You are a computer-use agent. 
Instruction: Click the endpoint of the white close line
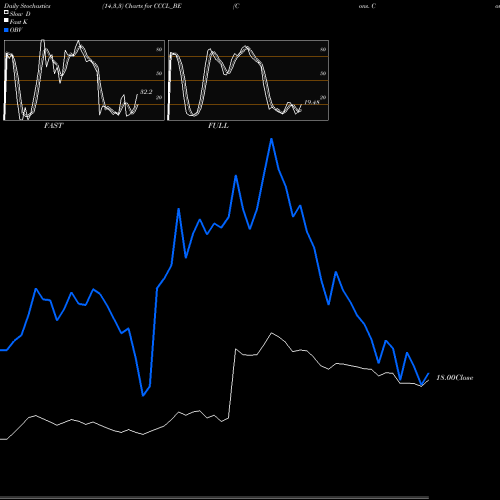tap(428, 380)
